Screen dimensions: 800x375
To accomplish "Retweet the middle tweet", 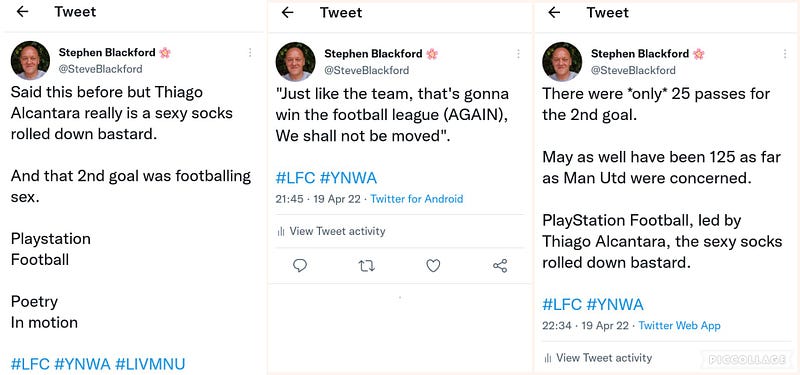I will pyautogui.click(x=366, y=265).
